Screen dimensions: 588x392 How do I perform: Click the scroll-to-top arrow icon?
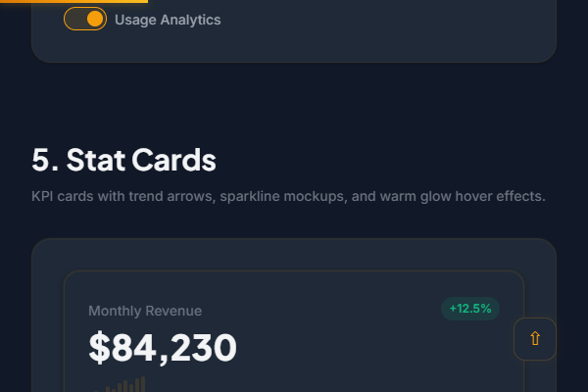pos(535,339)
